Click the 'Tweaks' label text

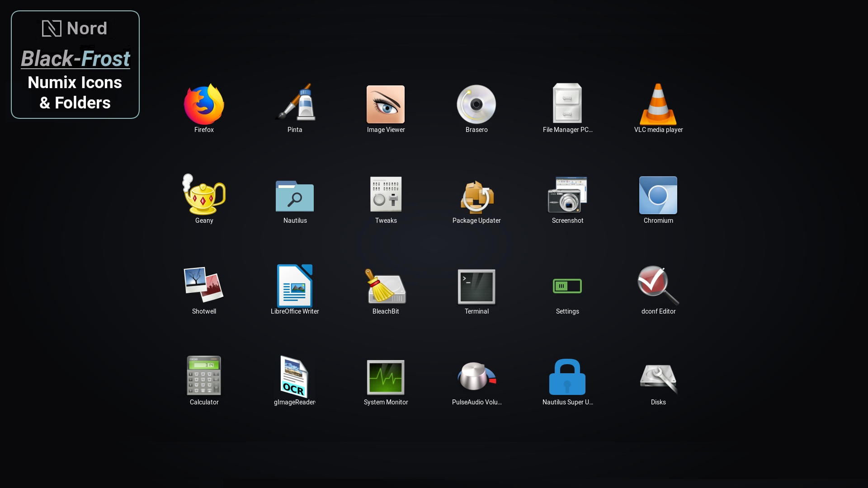[x=386, y=221]
